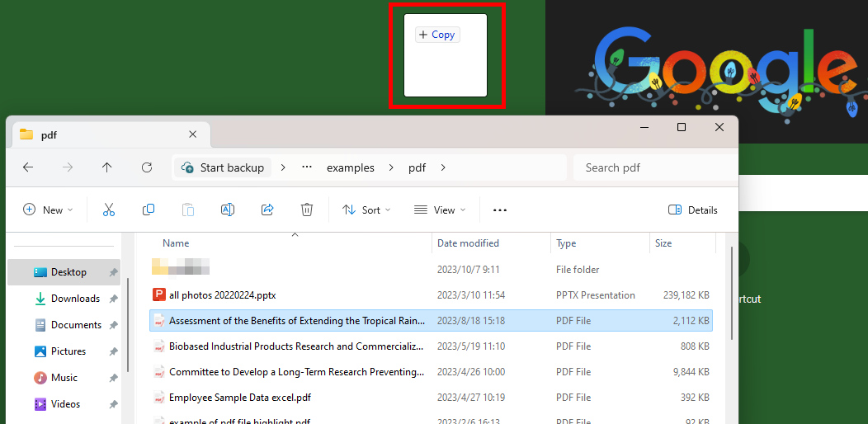
Task: Open the See more ellipsis menu
Action: tap(500, 210)
